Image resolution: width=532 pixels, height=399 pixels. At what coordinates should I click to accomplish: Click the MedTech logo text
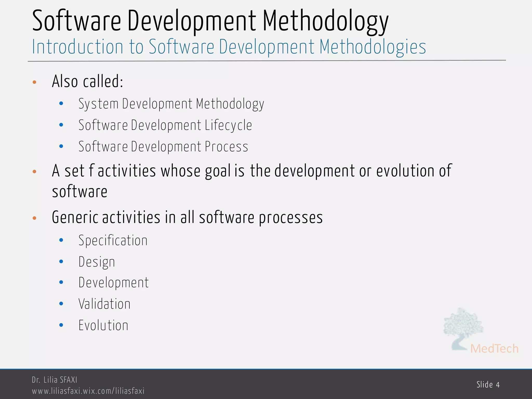coord(494,349)
